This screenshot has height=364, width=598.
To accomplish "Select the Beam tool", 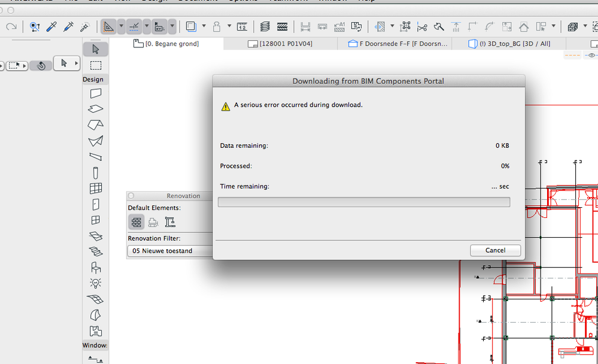I will 95,156.
